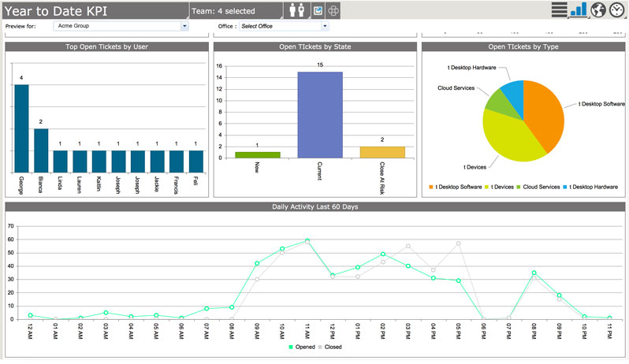Expand the Team: 4 selected selector

(236, 11)
